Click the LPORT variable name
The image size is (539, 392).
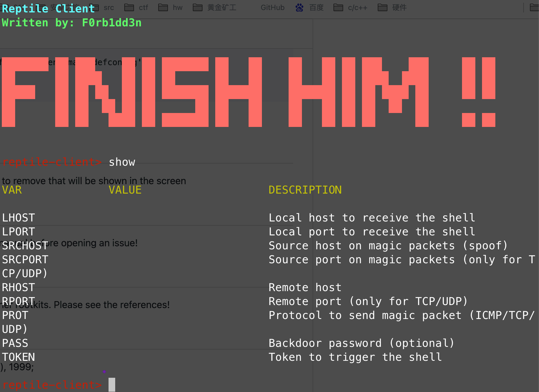coord(18,232)
